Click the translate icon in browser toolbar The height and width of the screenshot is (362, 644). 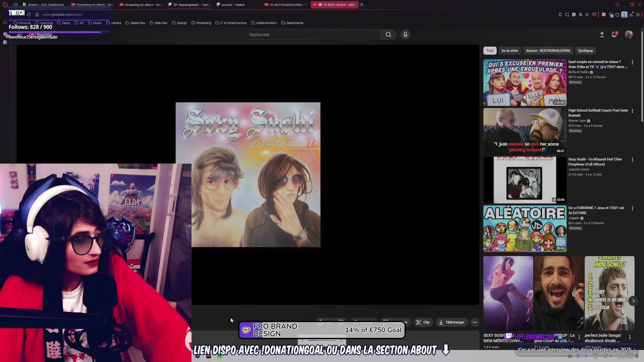pyautogui.click(x=581, y=15)
